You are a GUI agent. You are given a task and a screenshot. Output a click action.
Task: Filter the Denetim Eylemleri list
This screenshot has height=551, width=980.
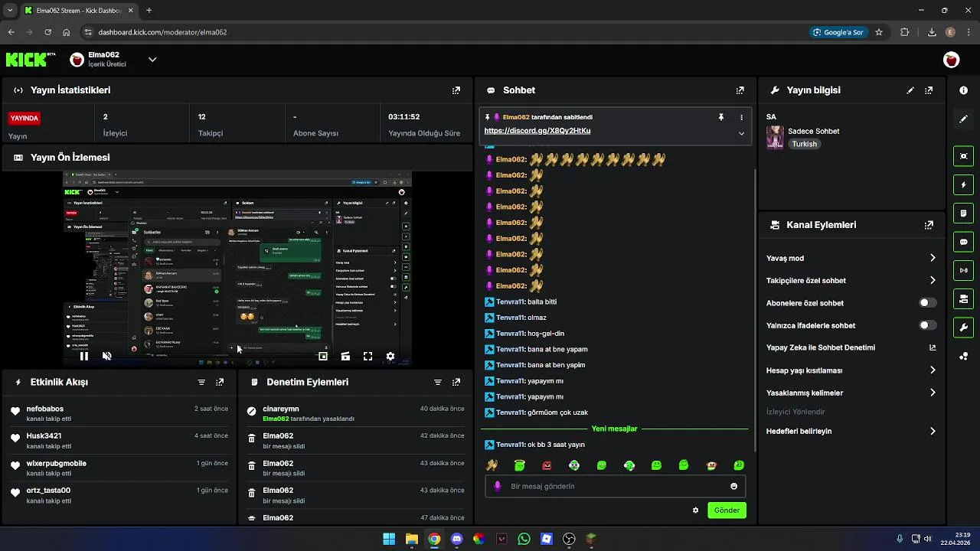tap(438, 382)
